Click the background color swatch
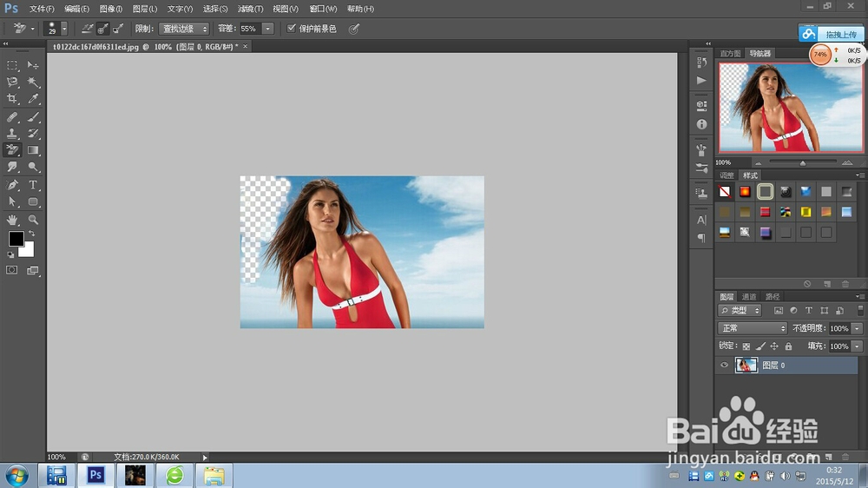This screenshot has height=488, width=868. click(28, 251)
